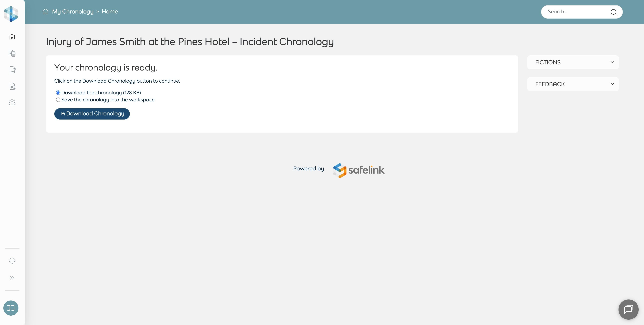Select Save the chronology into workspace option

point(58,100)
